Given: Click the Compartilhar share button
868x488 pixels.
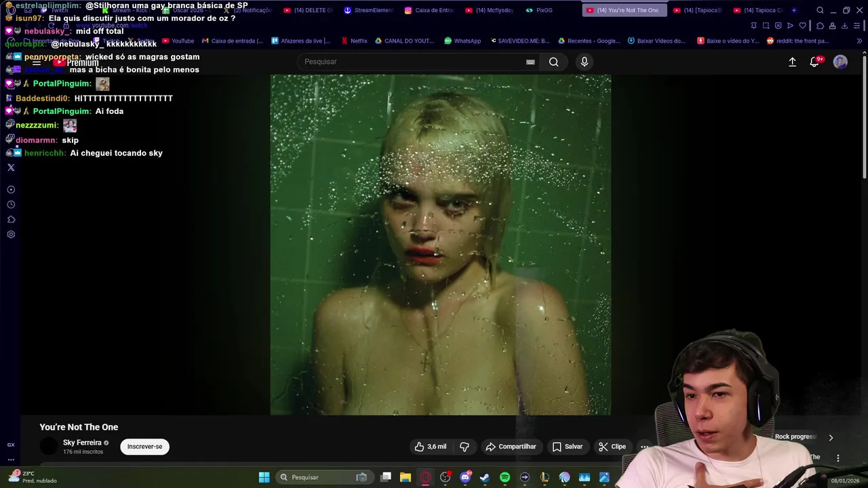Looking at the screenshot, I should pos(511,447).
